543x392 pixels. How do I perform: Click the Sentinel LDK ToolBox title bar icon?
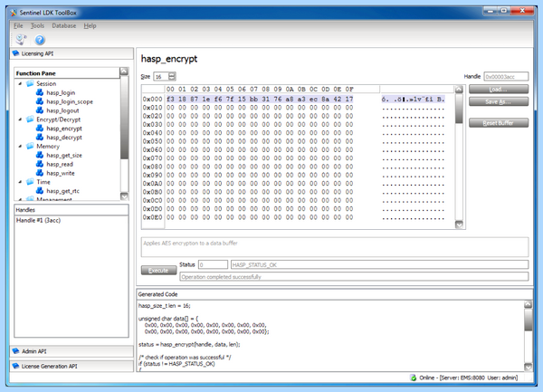14,13
